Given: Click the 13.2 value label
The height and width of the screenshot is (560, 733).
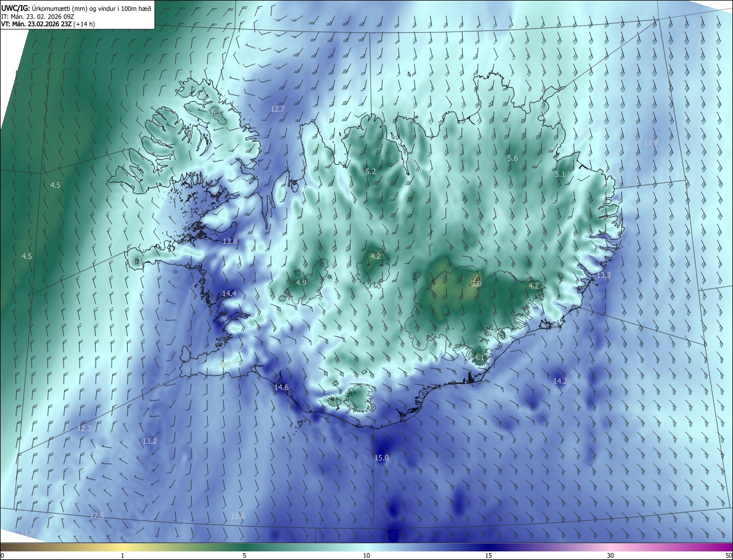Looking at the screenshot, I should 149,441.
